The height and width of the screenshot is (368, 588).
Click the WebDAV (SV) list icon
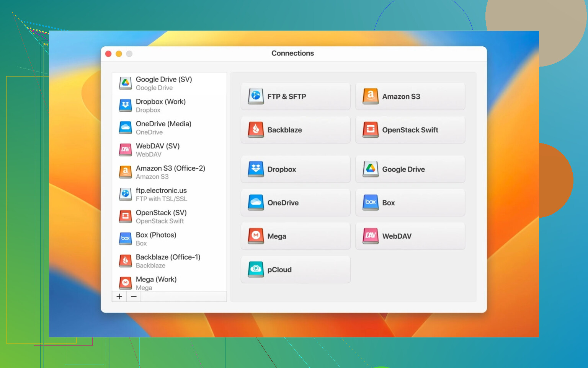[x=125, y=150]
